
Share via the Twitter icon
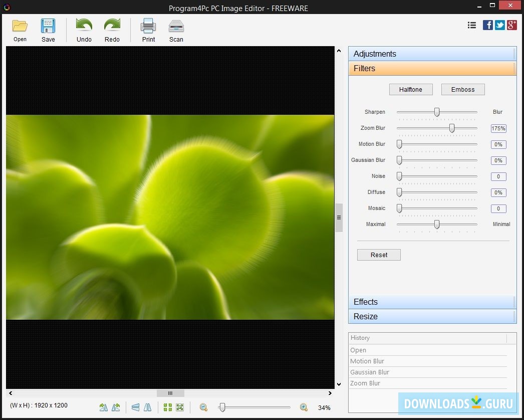(499, 25)
